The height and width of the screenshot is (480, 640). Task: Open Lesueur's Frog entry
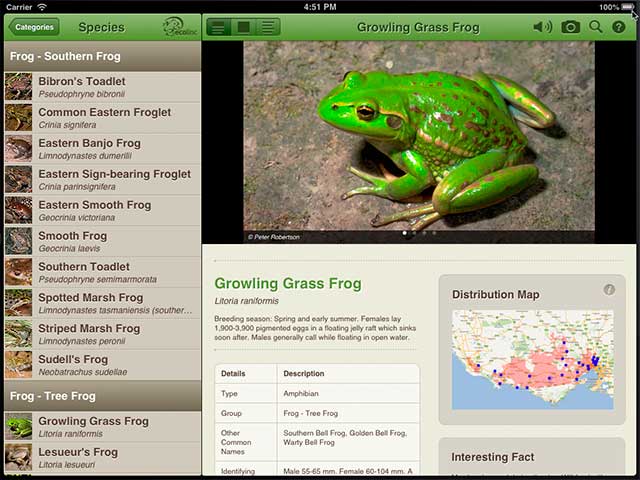click(102, 458)
